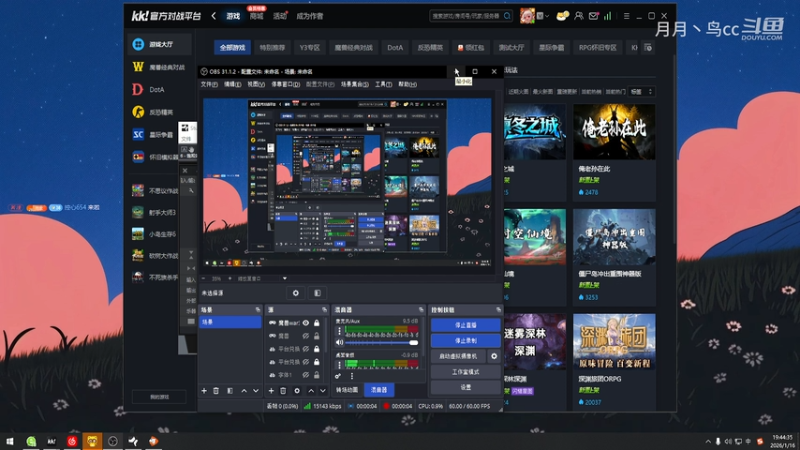The height and width of the screenshot is (450, 800).
Task: Click OBS icon in Windows taskbar
Action: [113, 441]
